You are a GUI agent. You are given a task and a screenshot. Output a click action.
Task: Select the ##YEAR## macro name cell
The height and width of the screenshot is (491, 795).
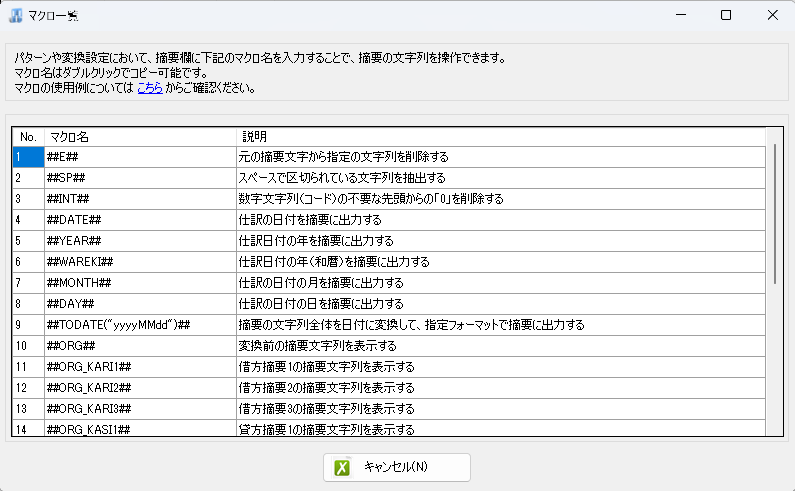coord(140,241)
